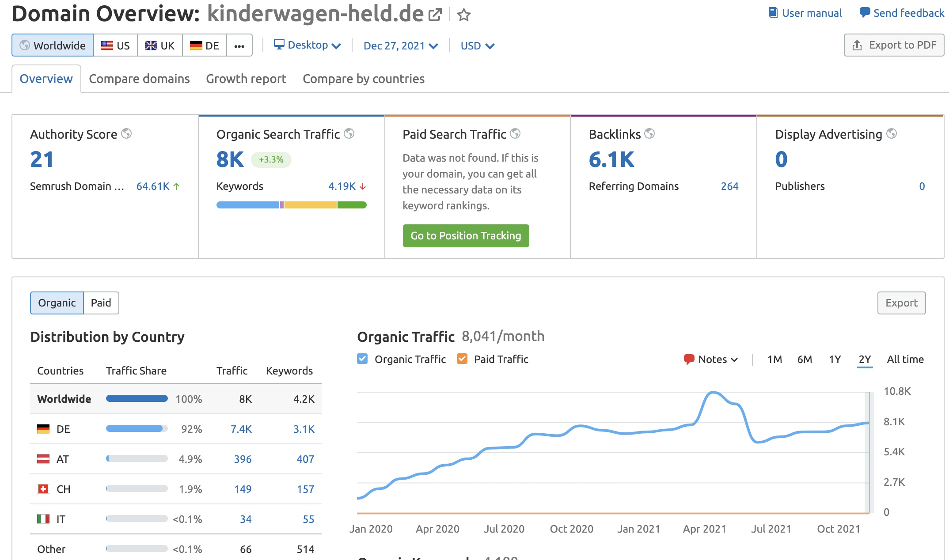The width and height of the screenshot is (949, 560).
Task: Uncheck the Organic Traffic checkbox
Action: pyautogui.click(x=362, y=359)
